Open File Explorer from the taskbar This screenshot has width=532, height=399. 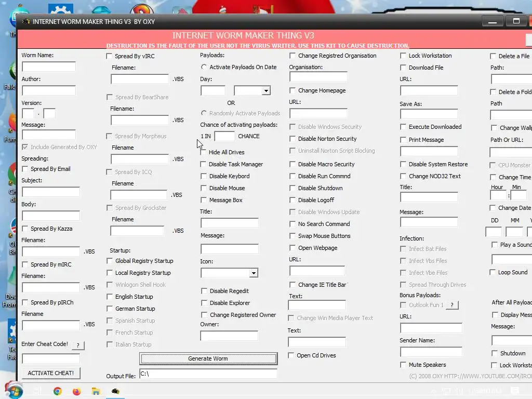96,391
